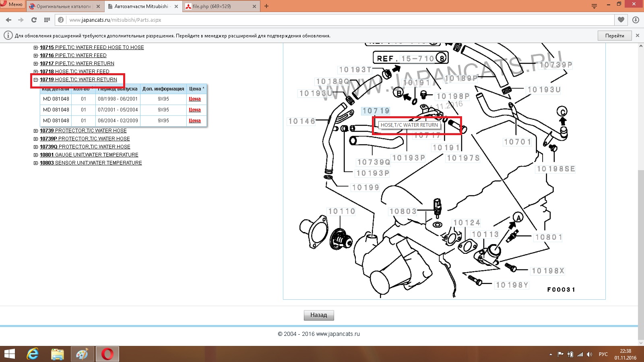Select MD 081048 in 08/1998 - 06/2001 row
Viewport: 644px width, 362px height.
[x=56, y=99]
